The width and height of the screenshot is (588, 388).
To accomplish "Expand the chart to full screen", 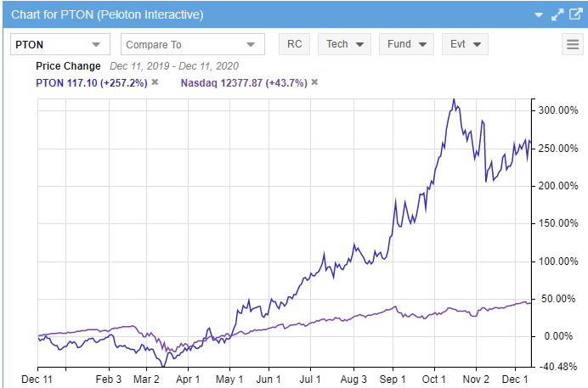I will point(557,14).
